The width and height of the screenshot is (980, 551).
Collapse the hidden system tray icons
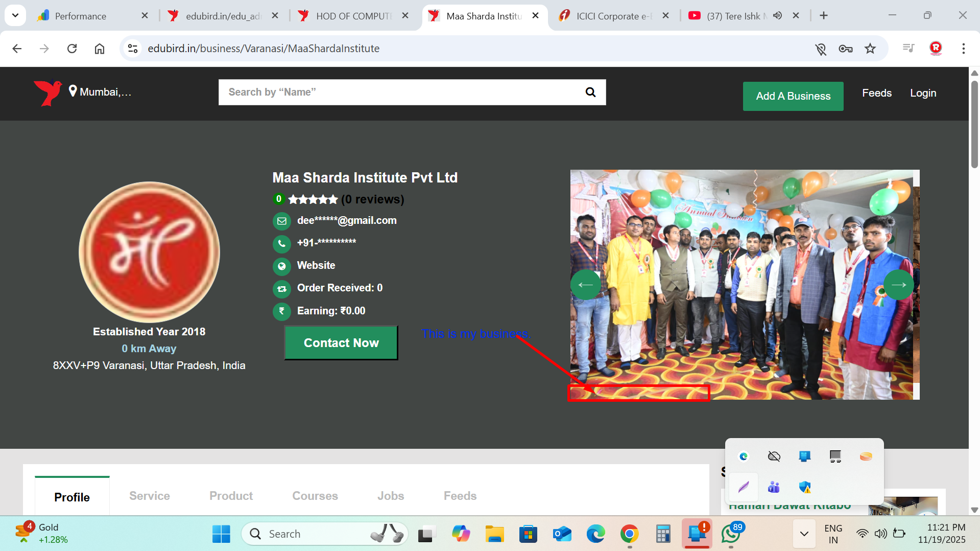click(804, 534)
